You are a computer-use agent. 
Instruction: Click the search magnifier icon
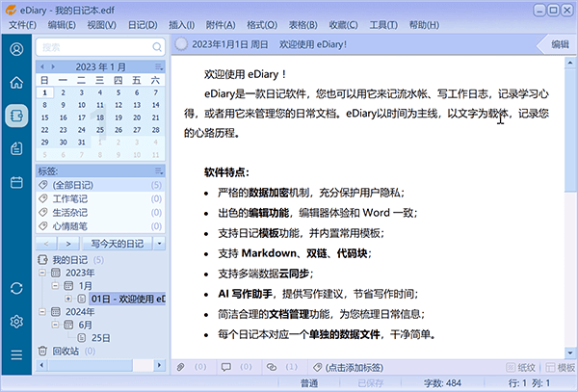click(157, 47)
